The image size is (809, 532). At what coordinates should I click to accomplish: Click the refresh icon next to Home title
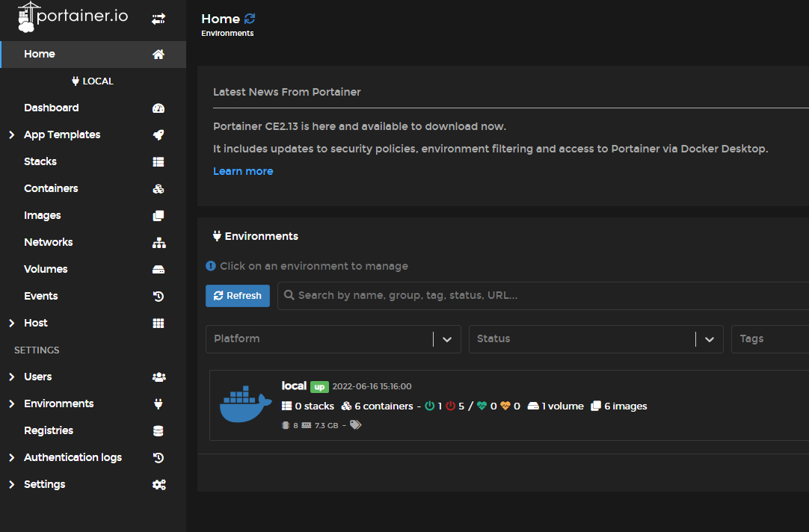pos(250,19)
